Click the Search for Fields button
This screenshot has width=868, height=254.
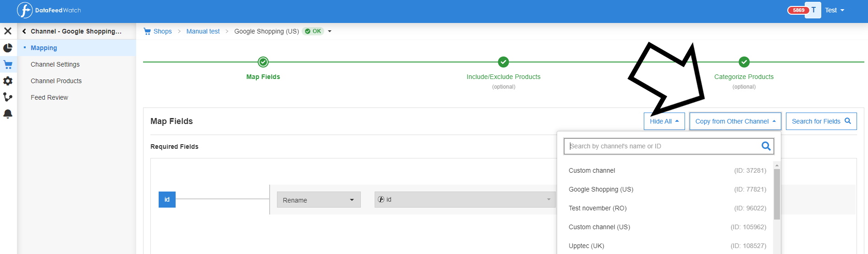[x=821, y=121]
